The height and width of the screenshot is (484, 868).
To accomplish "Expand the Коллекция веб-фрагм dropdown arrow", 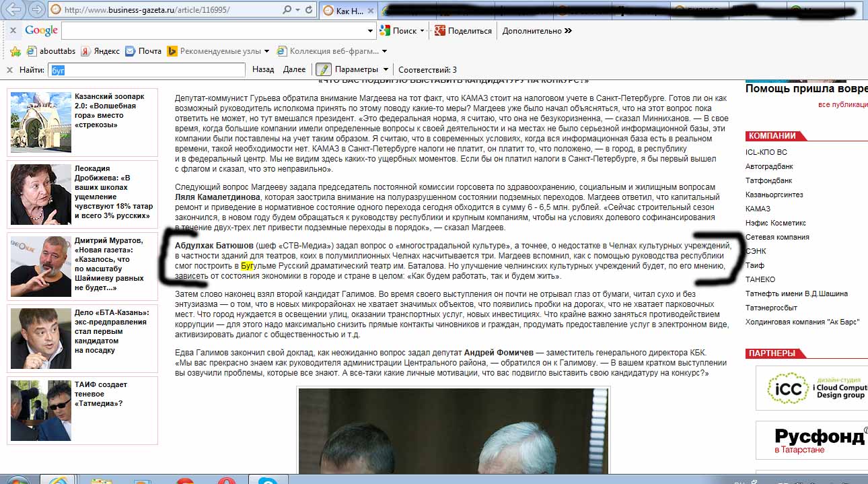I will point(384,51).
